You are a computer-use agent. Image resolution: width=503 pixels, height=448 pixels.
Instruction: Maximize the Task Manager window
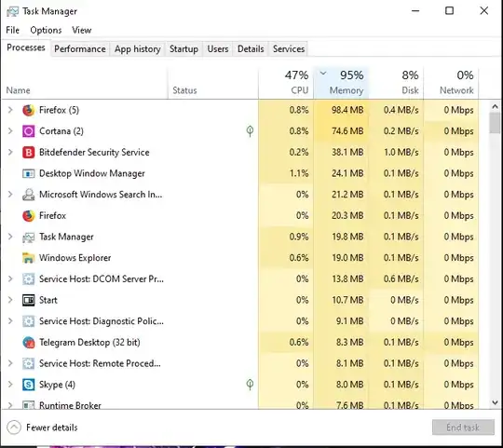coord(449,11)
